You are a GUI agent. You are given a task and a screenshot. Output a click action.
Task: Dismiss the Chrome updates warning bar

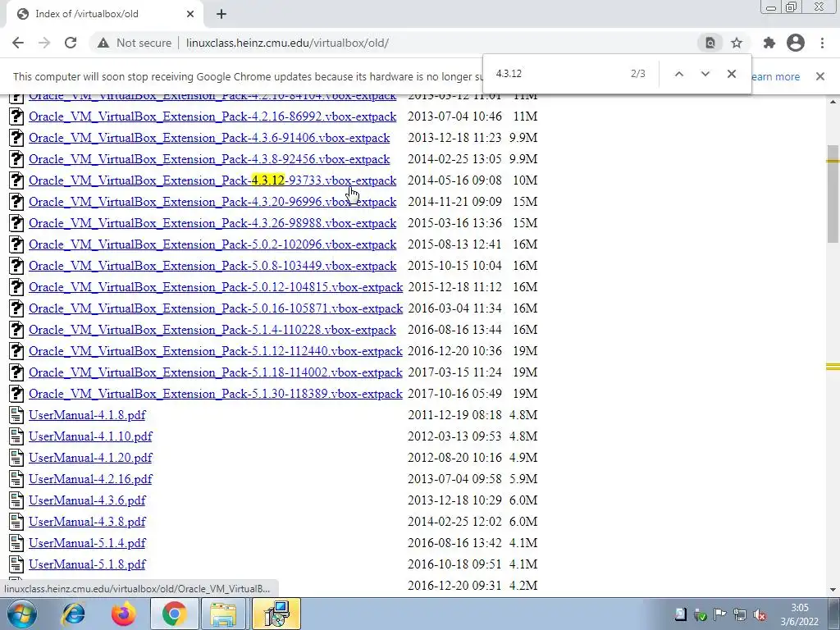click(x=820, y=76)
